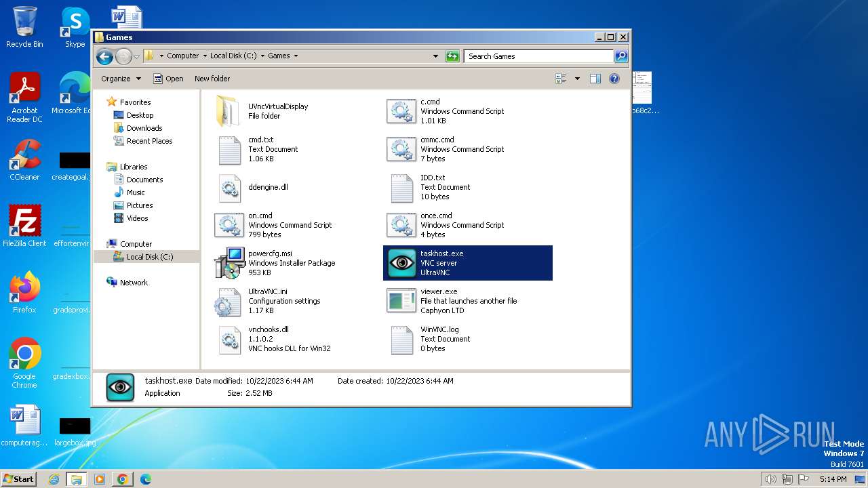868x488 pixels.
Task: Select the WinVNC.log file icon
Action: 401,339
